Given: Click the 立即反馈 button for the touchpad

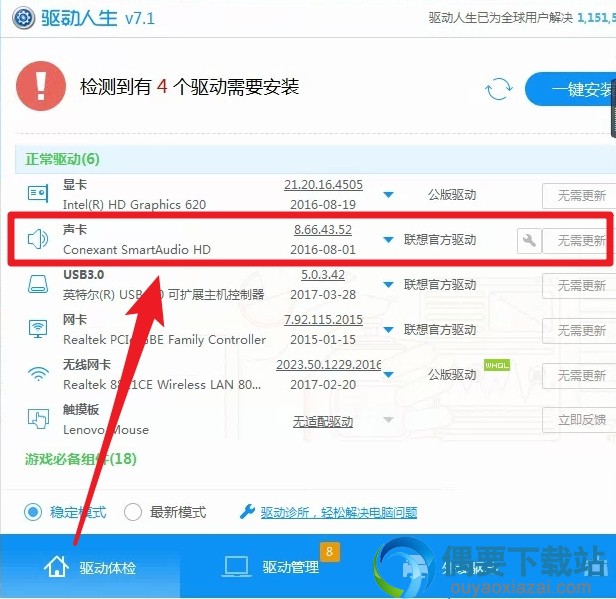Looking at the screenshot, I should pyautogui.click(x=579, y=420).
